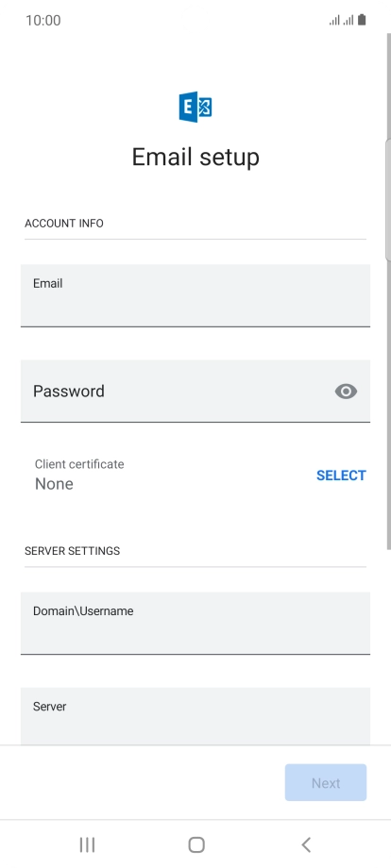Tap the Email setup heading
The image size is (391, 868).
coord(195,158)
